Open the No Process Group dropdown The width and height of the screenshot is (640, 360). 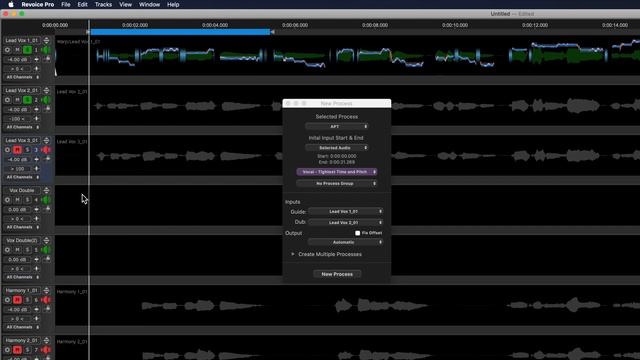point(337,184)
